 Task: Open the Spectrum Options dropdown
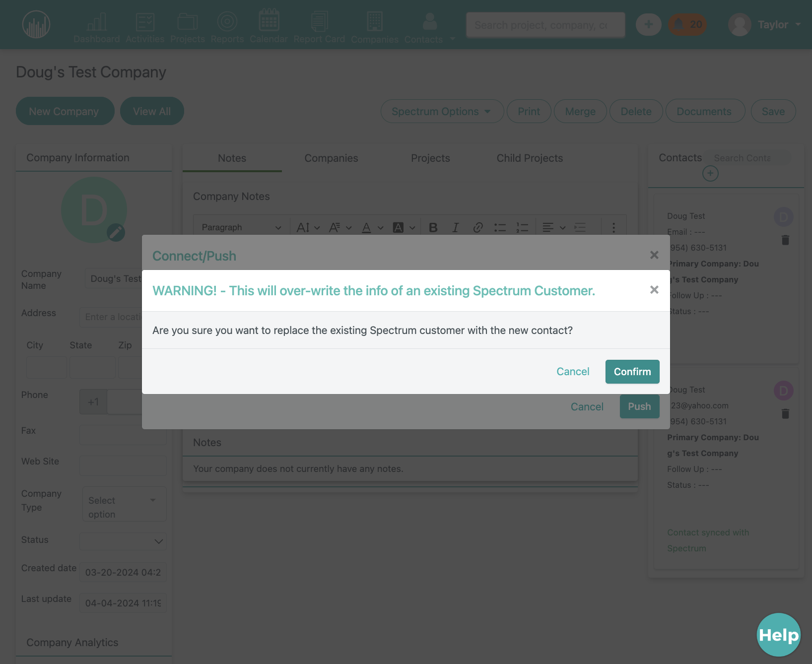[x=442, y=111]
